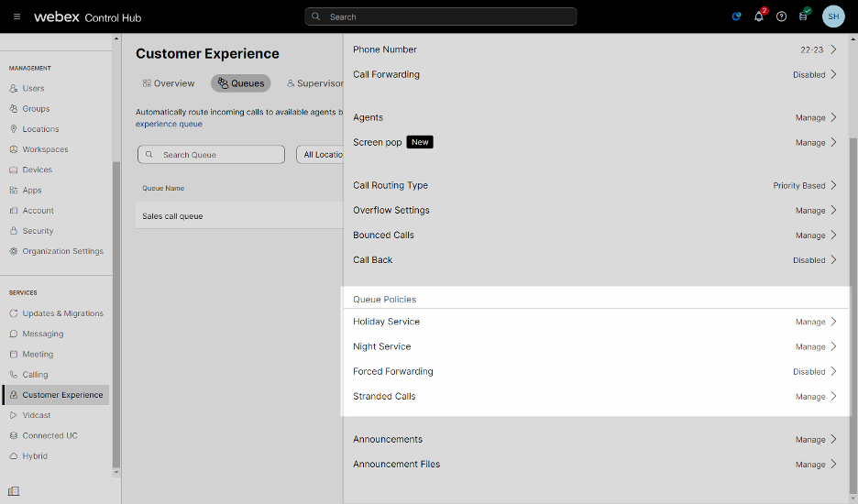Open the All Locations dropdown
The width and height of the screenshot is (858, 504).
pos(320,154)
